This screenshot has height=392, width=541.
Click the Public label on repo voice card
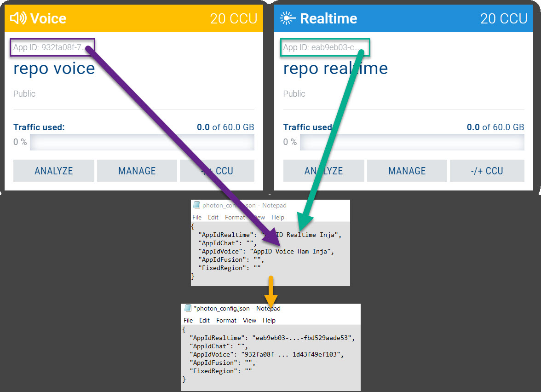click(24, 93)
